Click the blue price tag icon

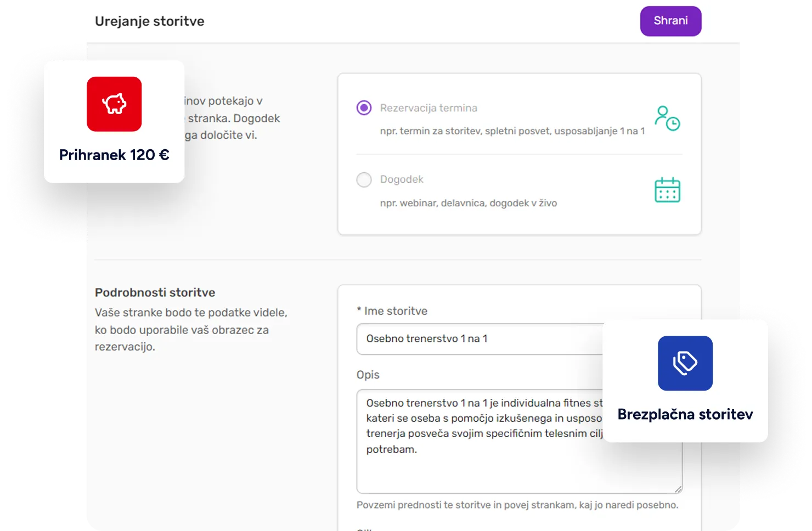(x=685, y=363)
